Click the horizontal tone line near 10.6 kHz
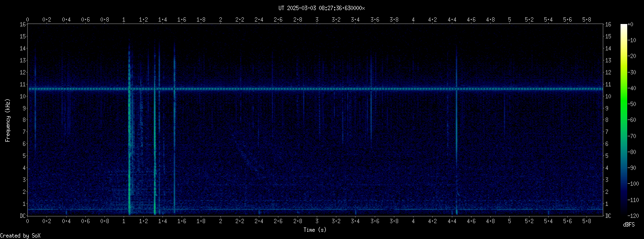This screenshot has height=239, width=644. [315, 89]
